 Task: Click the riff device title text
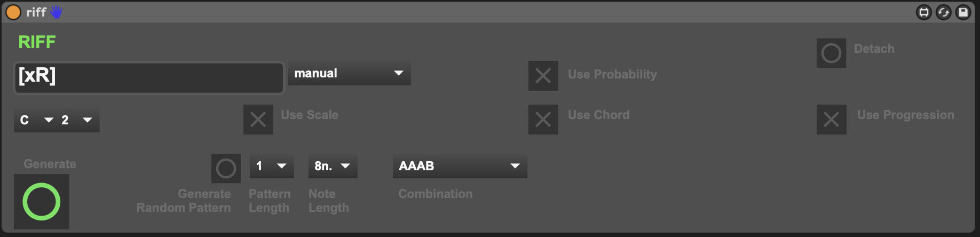36,12
